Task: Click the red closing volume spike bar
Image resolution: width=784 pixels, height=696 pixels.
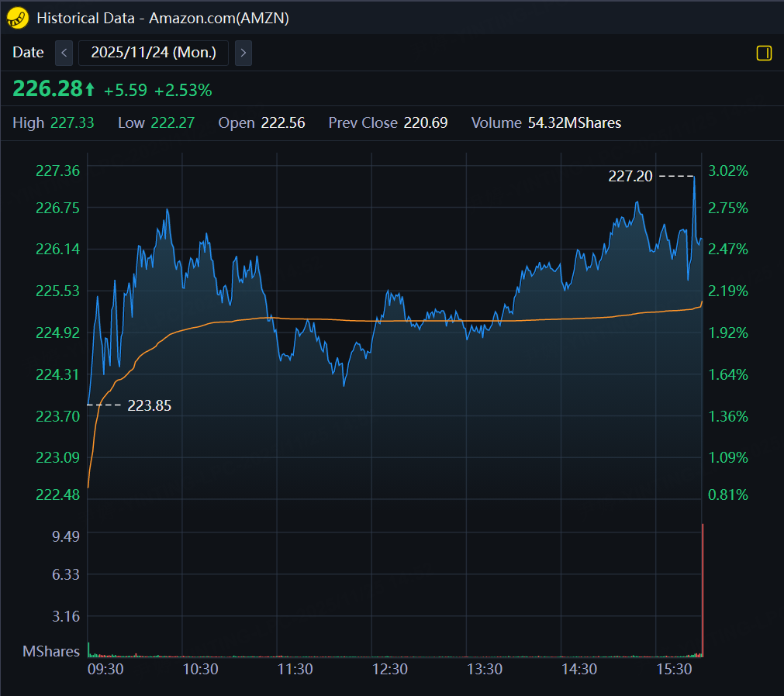Action: pyautogui.click(x=703, y=589)
